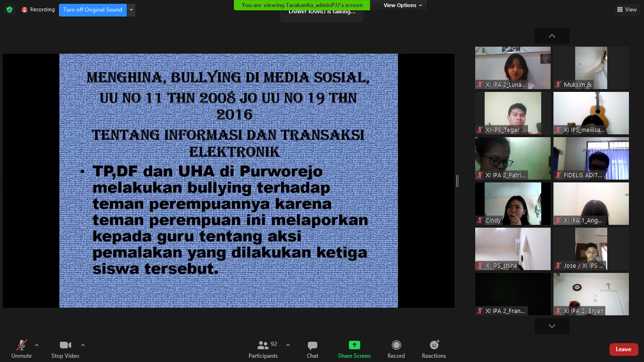Click muted mic icon on XI IPA 1_Ang
The width and height of the screenshot is (644, 362).
[559, 221]
